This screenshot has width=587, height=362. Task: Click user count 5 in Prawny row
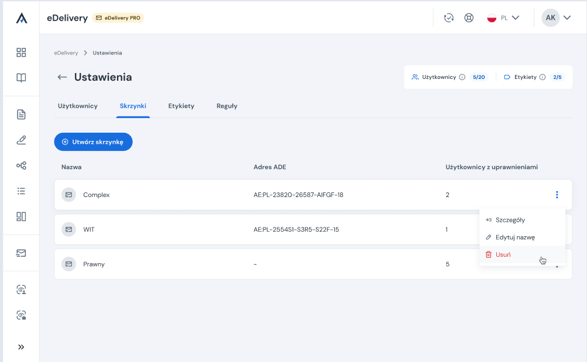coord(447,264)
